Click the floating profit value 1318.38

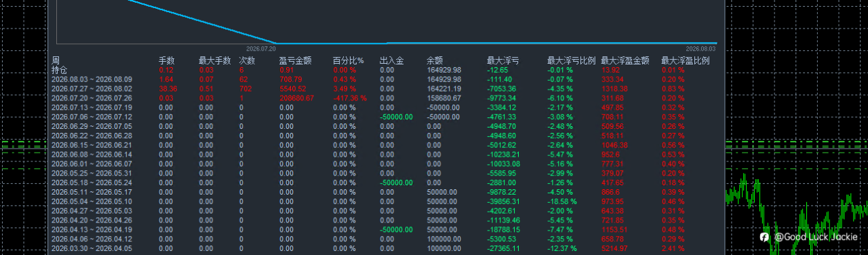pos(614,89)
